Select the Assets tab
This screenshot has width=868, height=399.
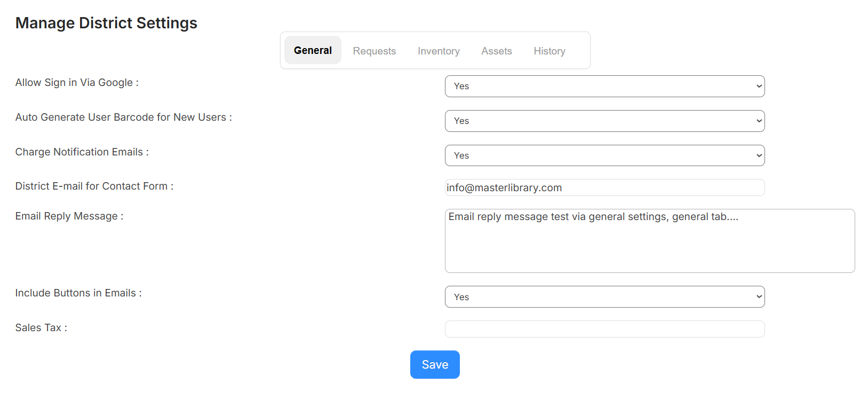(x=496, y=51)
